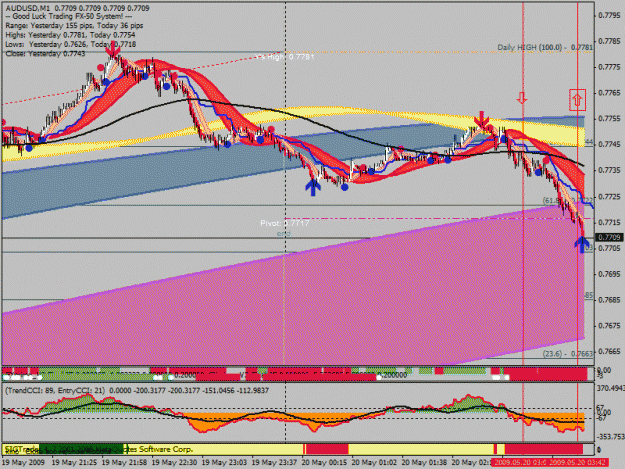
Task: Select the hollow red down arrow on the first red vertical line
Action: [522, 98]
